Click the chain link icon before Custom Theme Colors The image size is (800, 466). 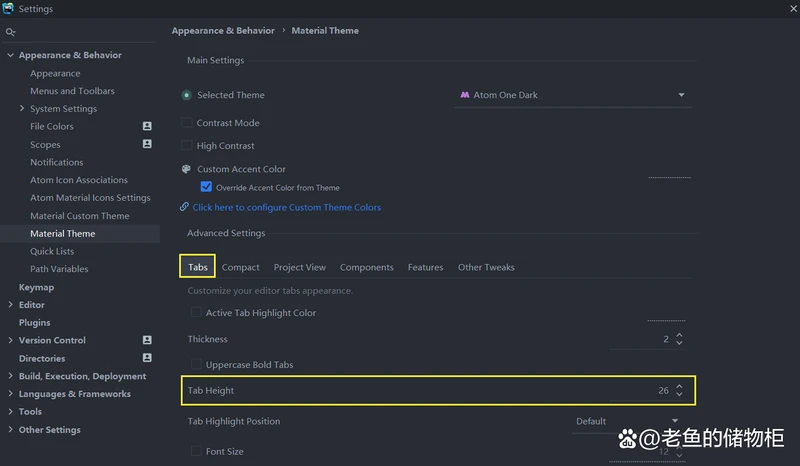tap(184, 207)
